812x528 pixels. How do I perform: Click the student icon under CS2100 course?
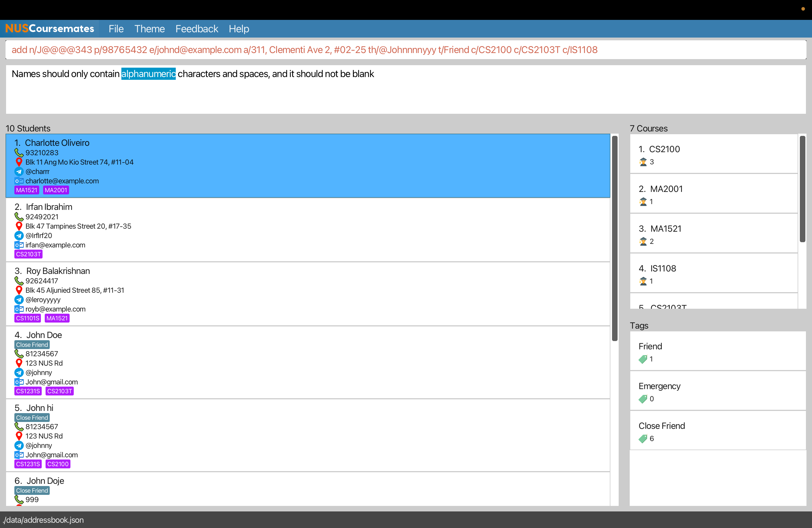pos(643,162)
